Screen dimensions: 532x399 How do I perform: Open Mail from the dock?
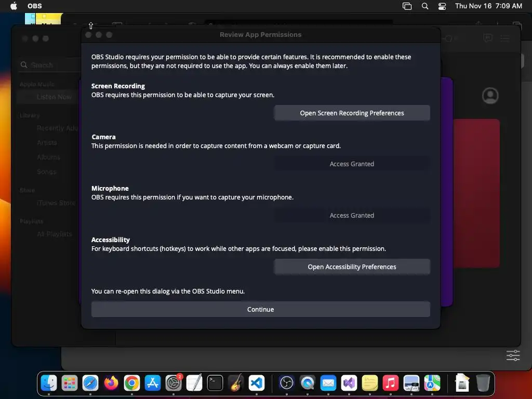pyautogui.click(x=328, y=383)
